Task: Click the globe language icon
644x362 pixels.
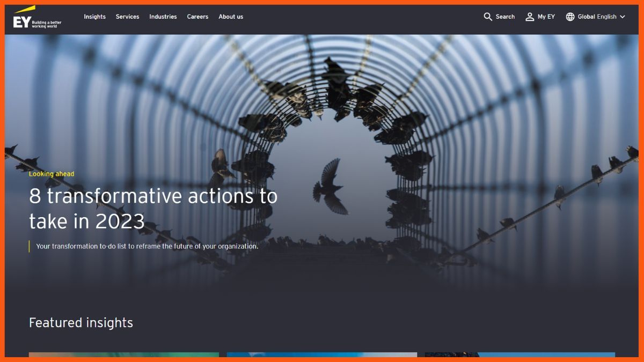Action: coord(570,17)
